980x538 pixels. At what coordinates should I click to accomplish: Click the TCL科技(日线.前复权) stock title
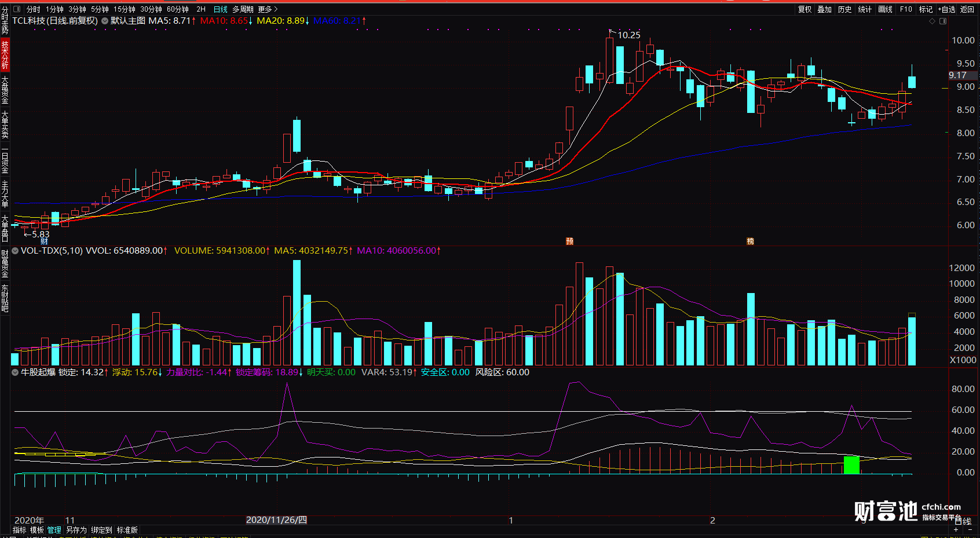click(x=55, y=21)
